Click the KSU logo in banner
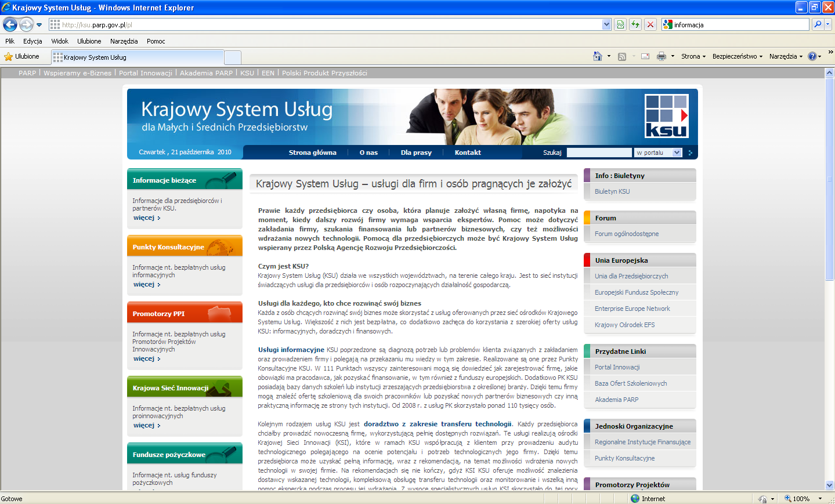The height and width of the screenshot is (504, 835). (667, 115)
